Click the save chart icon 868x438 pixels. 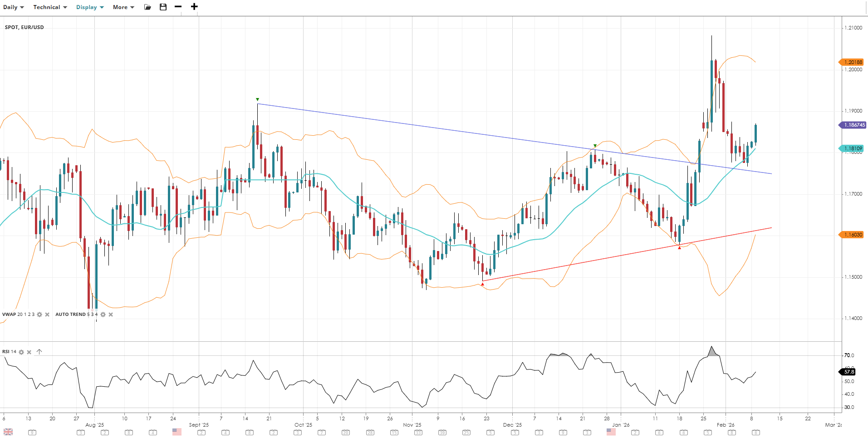pyautogui.click(x=163, y=7)
